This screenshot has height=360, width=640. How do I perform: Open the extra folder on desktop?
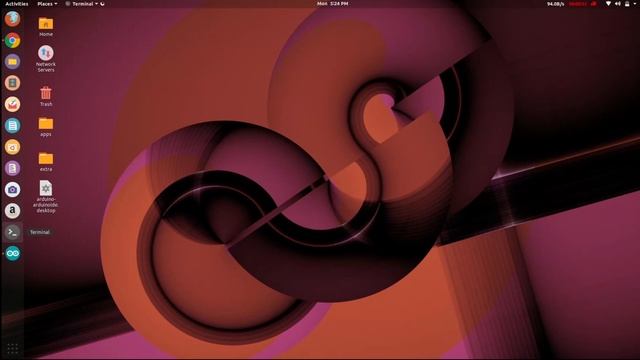pos(46,162)
